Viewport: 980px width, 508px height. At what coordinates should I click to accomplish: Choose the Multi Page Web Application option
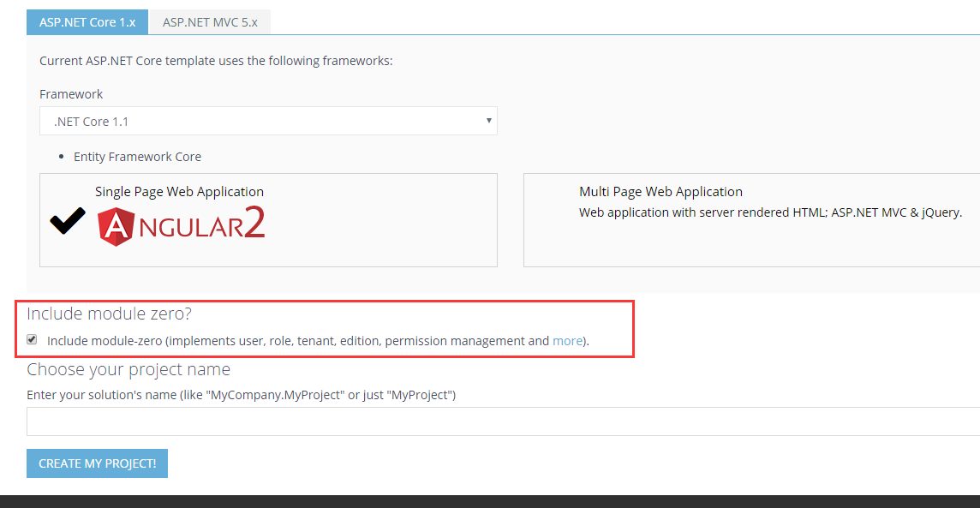(751, 220)
